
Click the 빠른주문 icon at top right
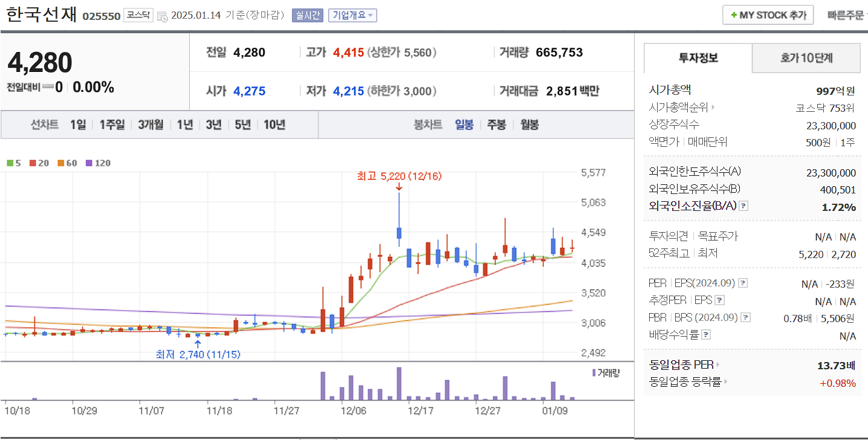coord(846,14)
